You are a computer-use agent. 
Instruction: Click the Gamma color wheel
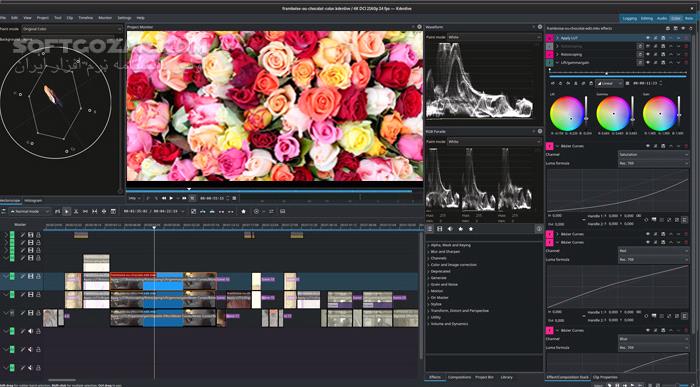(613, 113)
